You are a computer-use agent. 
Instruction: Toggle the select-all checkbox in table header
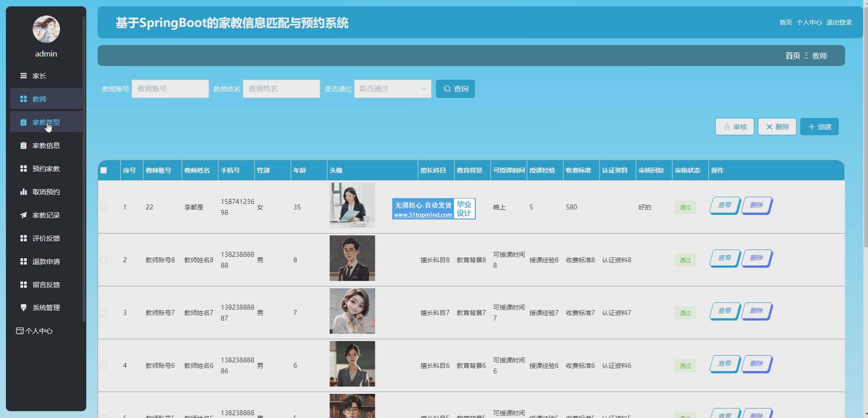[104, 170]
